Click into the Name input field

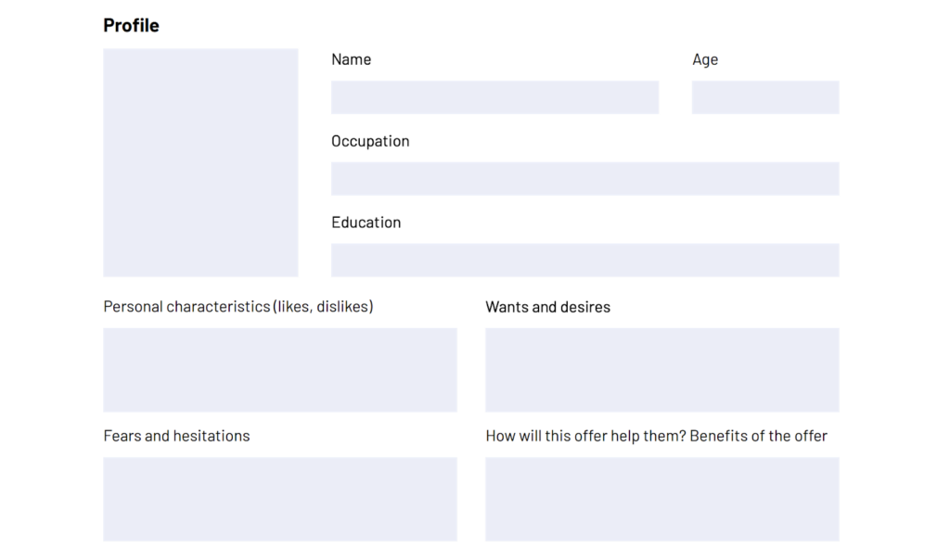coord(494,97)
